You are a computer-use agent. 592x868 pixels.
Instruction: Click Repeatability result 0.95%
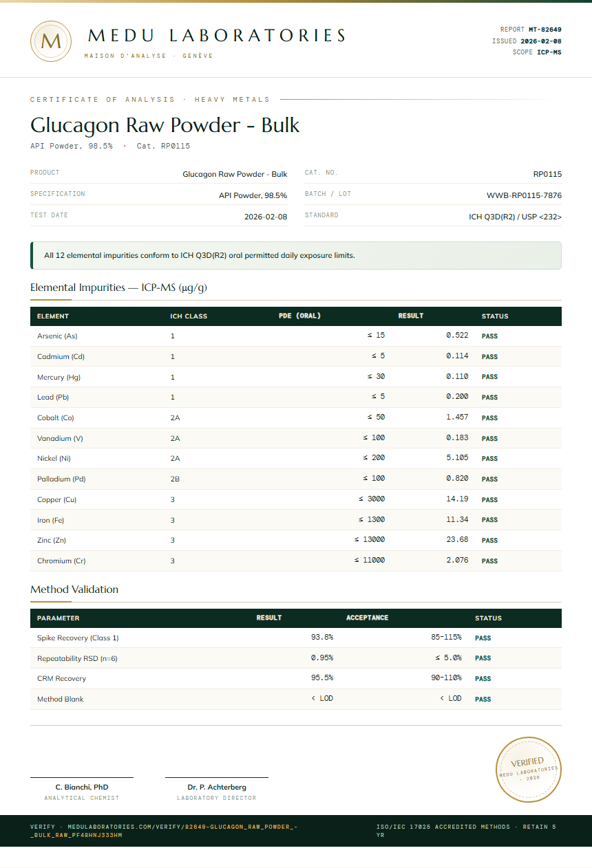(x=322, y=658)
